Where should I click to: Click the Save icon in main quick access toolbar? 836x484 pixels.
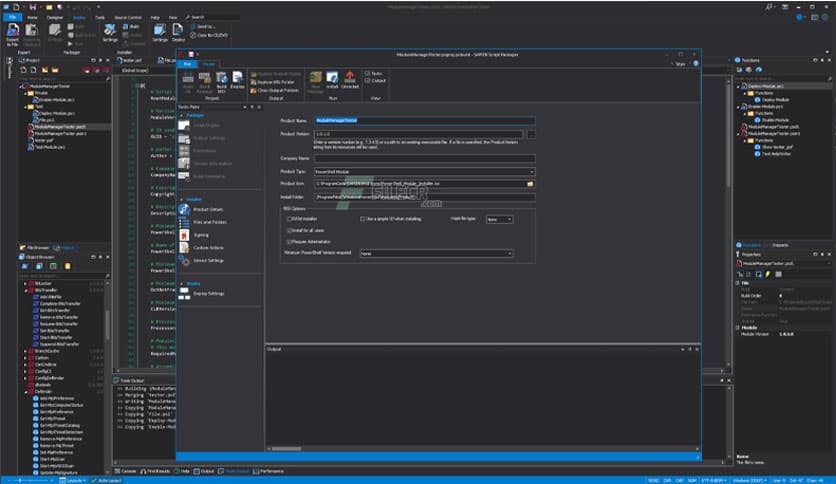(33, 7)
